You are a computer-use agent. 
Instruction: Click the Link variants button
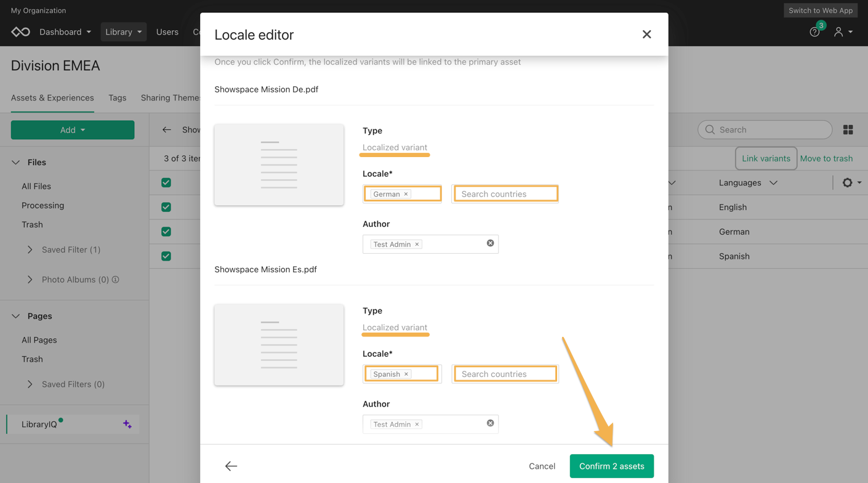click(x=766, y=158)
